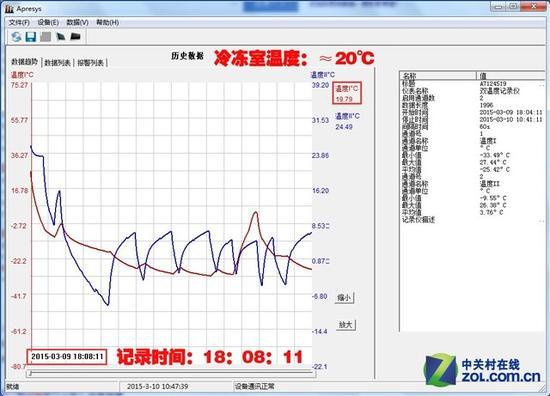This screenshot has width=550, height=396.
Task: Click the 2015-3-10 10:47:39 status bar time
Action: [157, 387]
